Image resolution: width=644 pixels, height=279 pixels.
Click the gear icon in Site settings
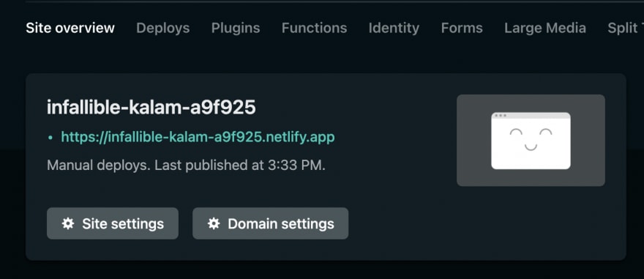pos(68,223)
